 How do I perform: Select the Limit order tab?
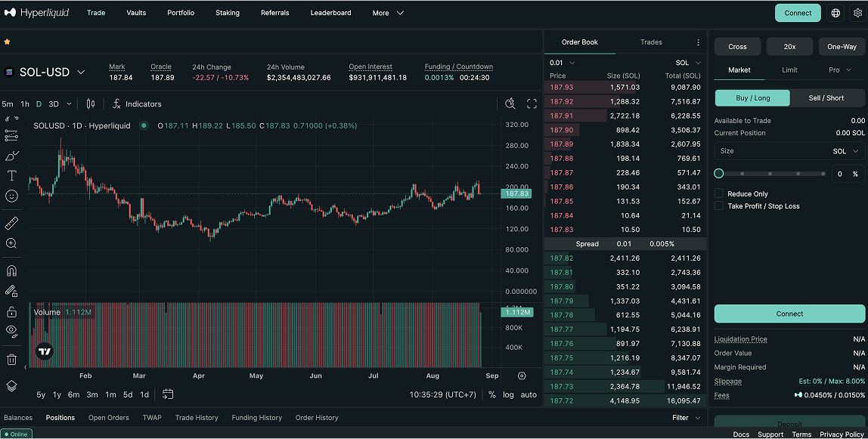point(789,70)
